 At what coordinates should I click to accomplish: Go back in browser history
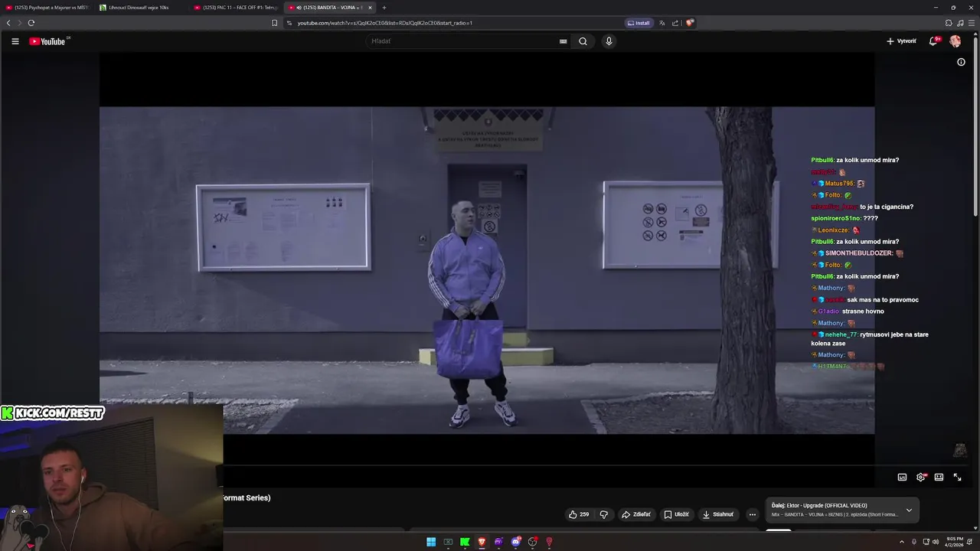pyautogui.click(x=8, y=23)
